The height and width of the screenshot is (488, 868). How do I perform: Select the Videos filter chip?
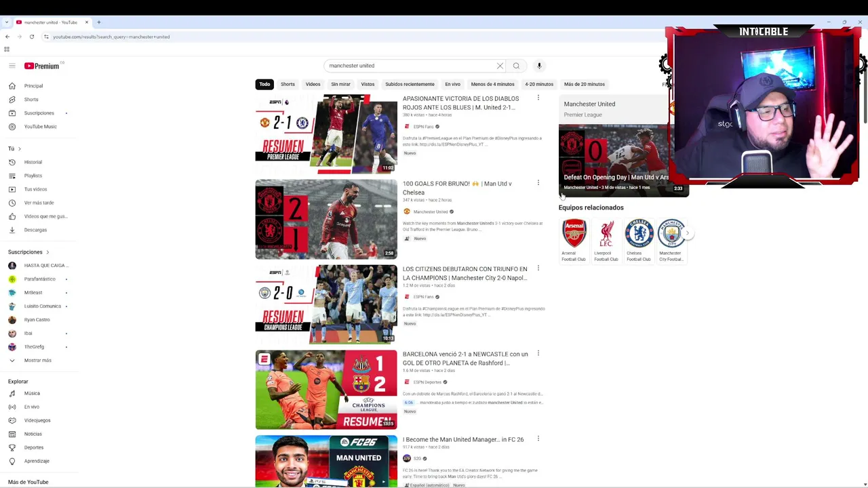tap(313, 84)
